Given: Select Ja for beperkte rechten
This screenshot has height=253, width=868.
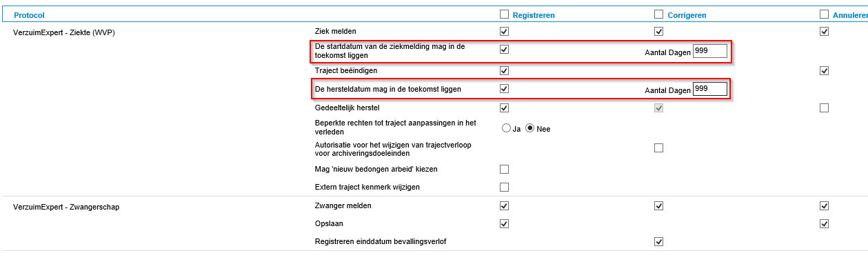Looking at the screenshot, I should tap(506, 128).
